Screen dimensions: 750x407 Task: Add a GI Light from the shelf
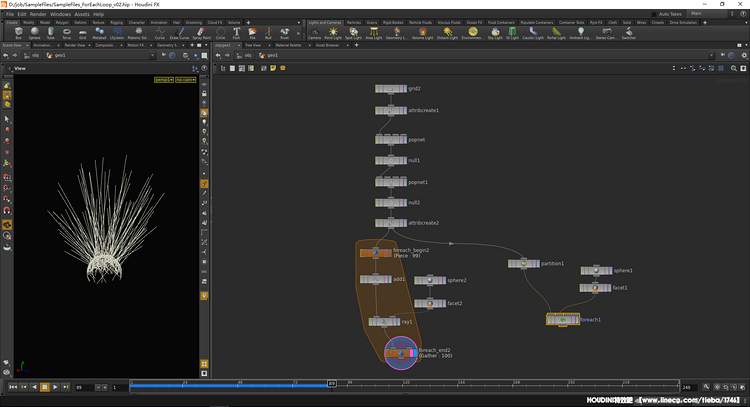point(512,33)
